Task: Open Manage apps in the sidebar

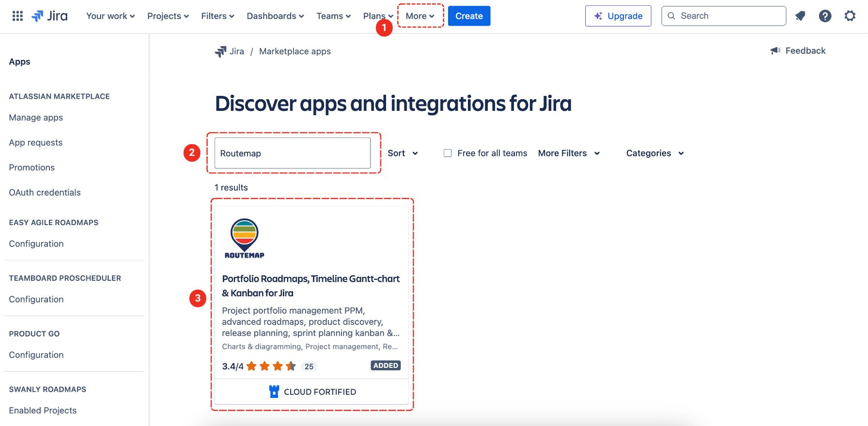Action: pos(36,118)
